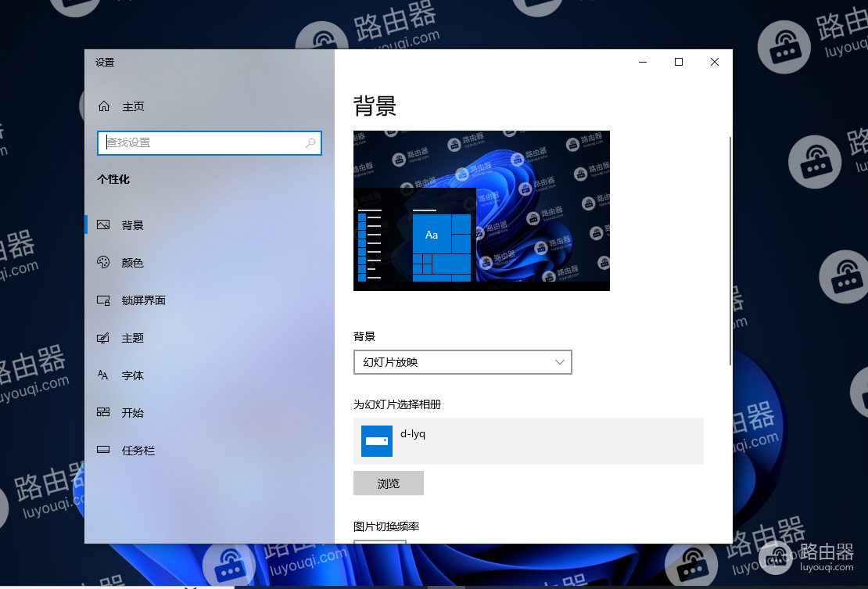Image resolution: width=868 pixels, height=589 pixels.
Task: Click the chevron arrow of the background combo box
Action: (x=560, y=362)
